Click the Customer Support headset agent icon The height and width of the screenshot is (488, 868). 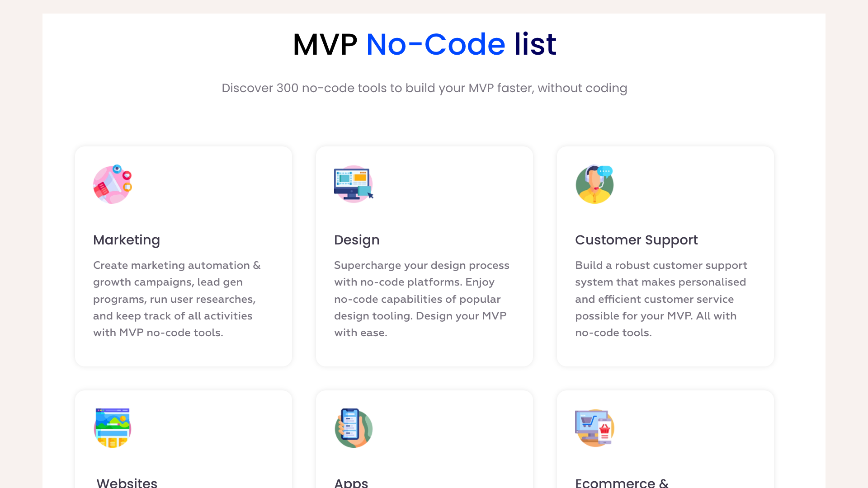[x=594, y=184]
